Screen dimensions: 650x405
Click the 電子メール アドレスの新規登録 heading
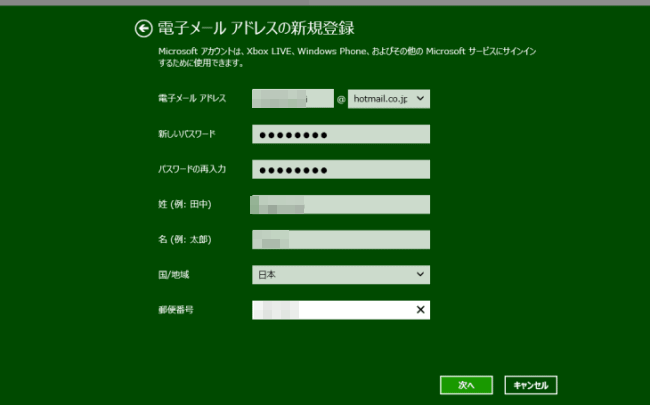[257, 27]
